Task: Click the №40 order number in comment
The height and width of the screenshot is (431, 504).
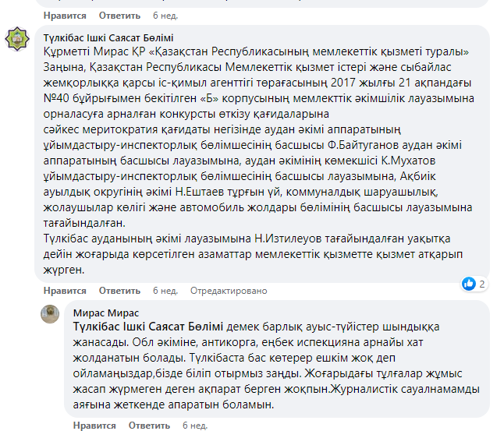Action: tap(58, 102)
